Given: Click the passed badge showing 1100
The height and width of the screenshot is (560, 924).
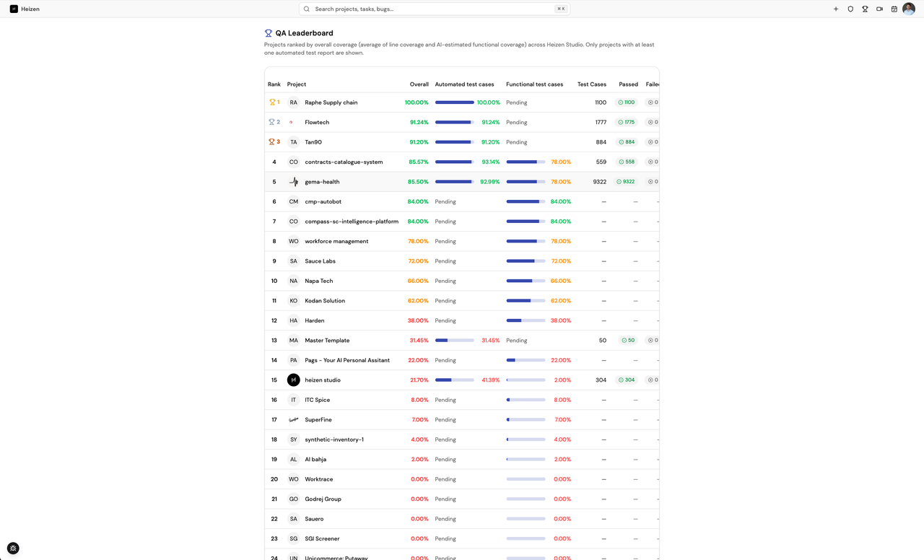Looking at the screenshot, I should point(626,102).
